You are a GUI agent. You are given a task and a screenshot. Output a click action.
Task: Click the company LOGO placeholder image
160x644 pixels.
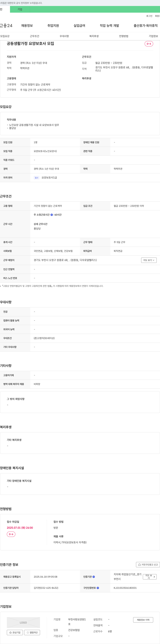coord(23,623)
